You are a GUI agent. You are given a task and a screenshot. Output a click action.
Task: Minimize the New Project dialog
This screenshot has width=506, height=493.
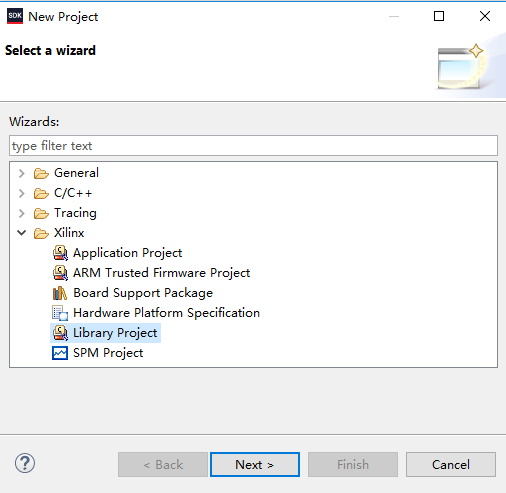[394, 16]
